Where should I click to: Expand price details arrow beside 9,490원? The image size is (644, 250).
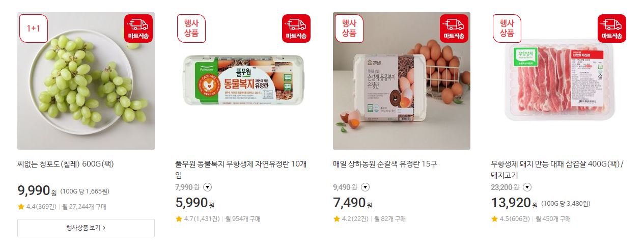pos(365,187)
